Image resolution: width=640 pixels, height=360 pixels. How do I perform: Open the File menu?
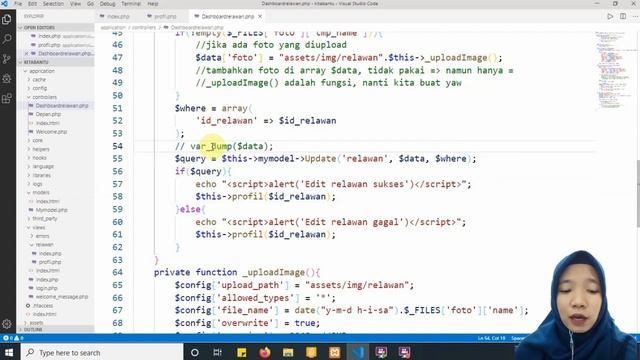click(x=18, y=4)
